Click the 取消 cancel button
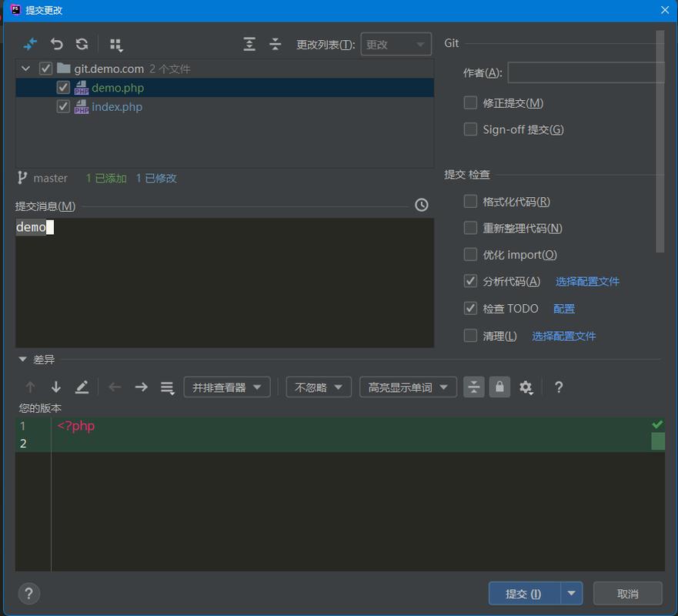 [627, 594]
